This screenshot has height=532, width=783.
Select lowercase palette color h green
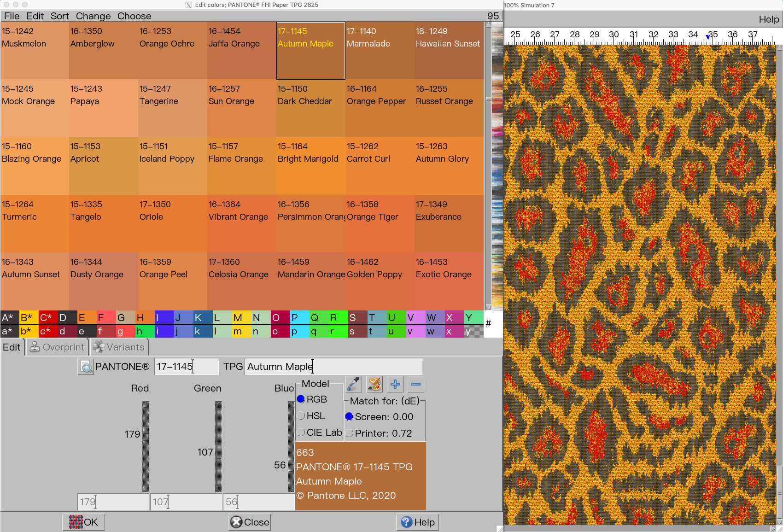[145, 331]
